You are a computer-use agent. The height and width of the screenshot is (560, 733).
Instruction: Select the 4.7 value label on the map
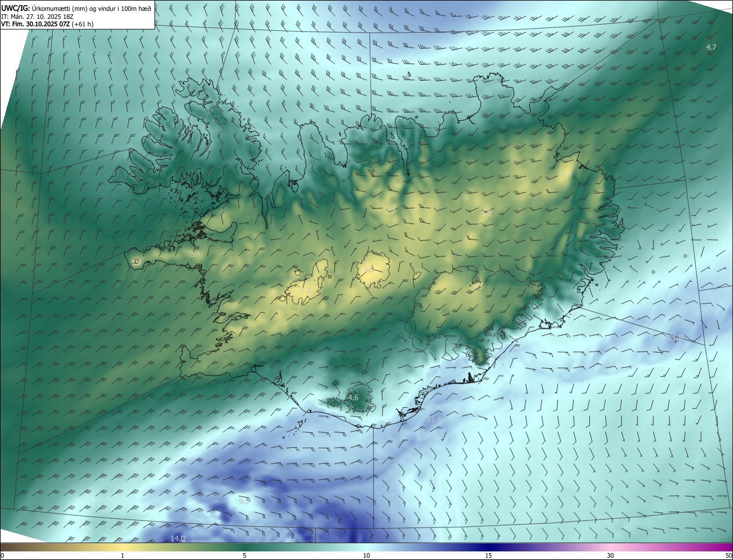tap(711, 48)
